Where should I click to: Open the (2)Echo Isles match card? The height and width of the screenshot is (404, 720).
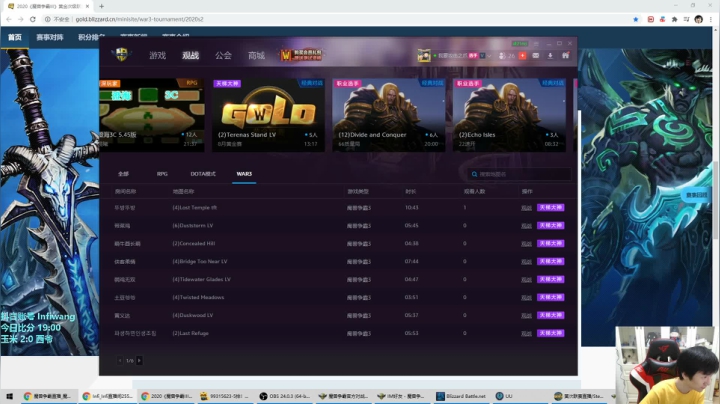coord(509,115)
